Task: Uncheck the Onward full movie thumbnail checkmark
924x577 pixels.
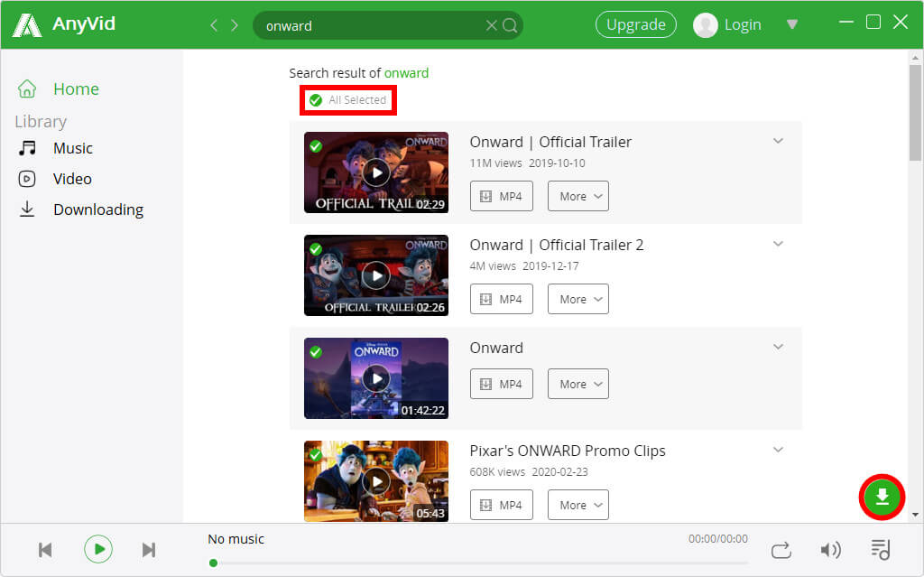Action: point(316,352)
